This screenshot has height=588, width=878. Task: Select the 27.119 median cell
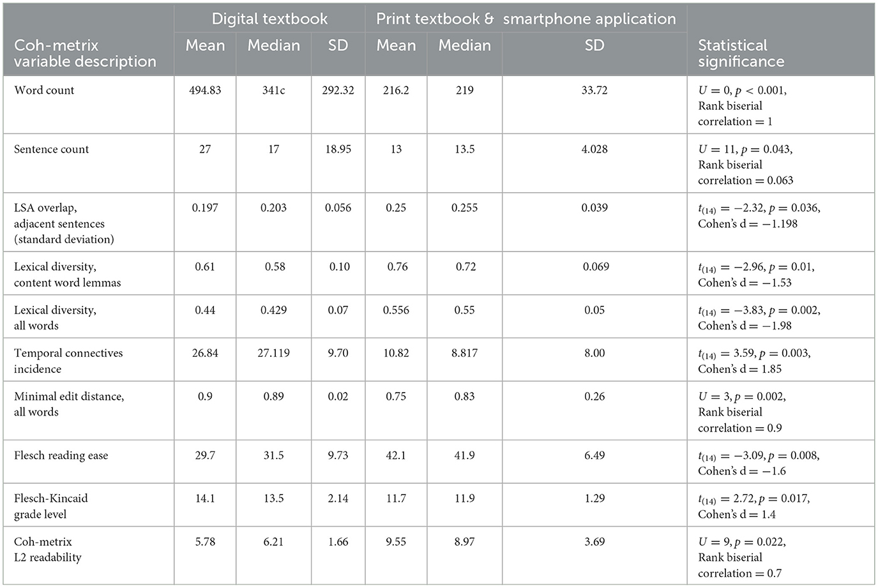273,353
